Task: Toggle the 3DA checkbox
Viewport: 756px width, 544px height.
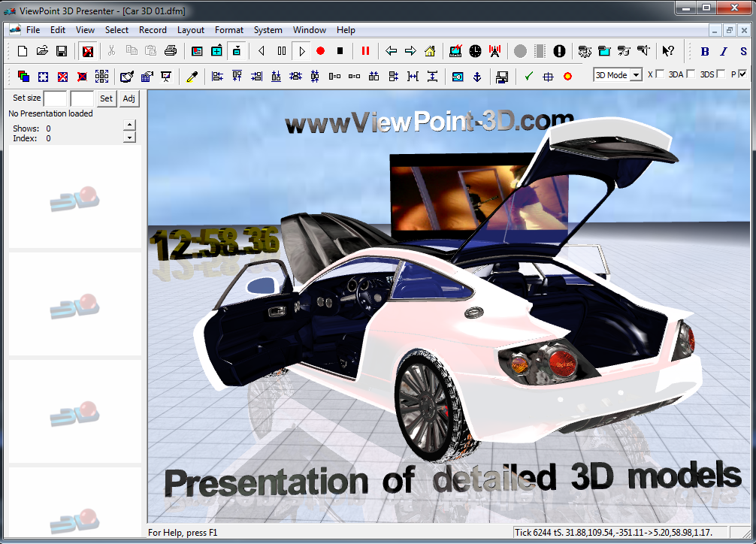Action: pos(691,74)
